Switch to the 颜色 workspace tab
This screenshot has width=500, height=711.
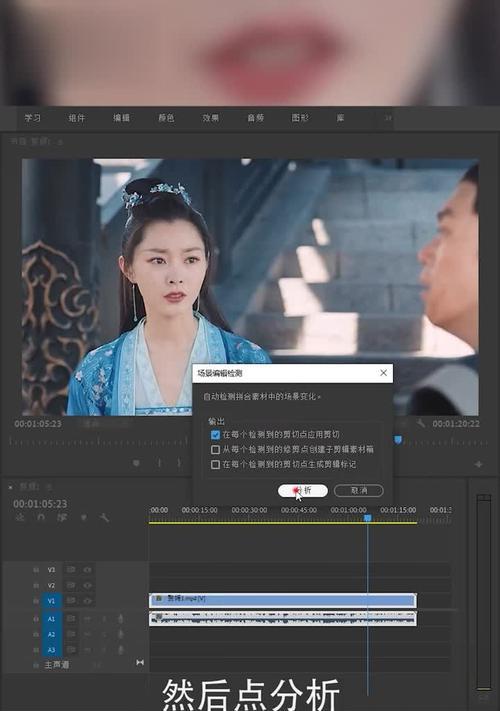(166, 118)
